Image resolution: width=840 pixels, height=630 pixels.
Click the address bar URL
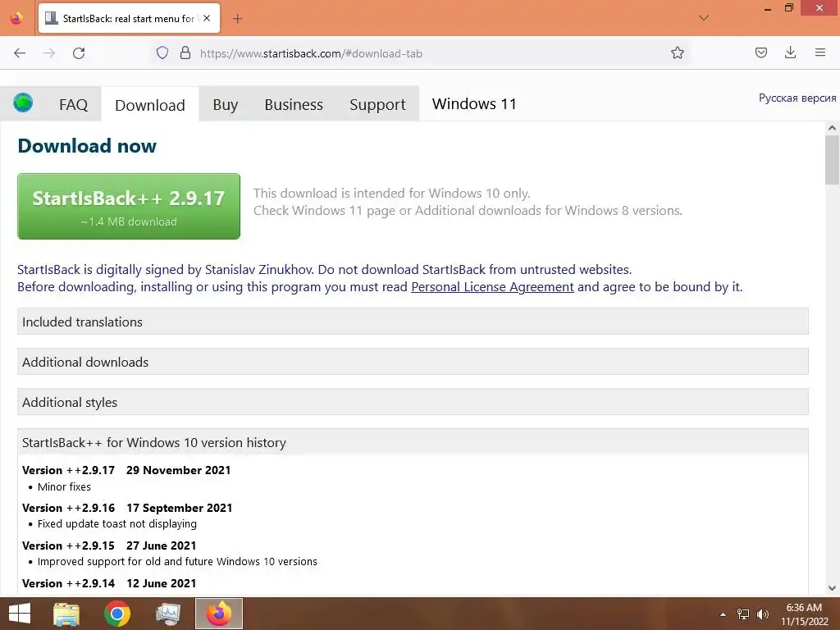point(311,53)
